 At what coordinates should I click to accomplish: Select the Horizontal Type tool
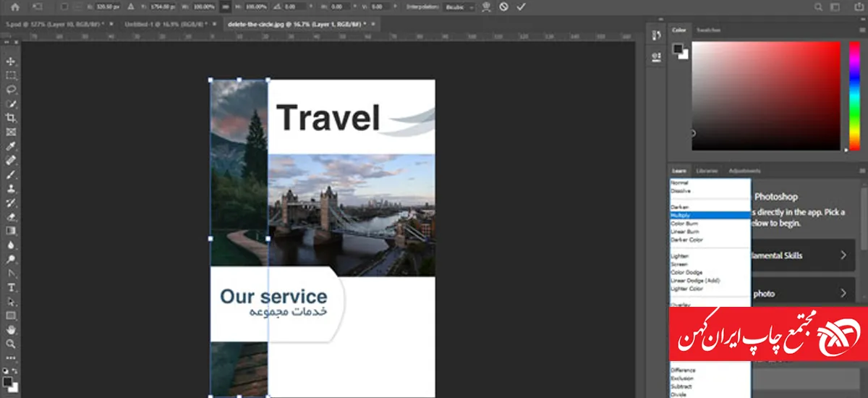point(11,287)
